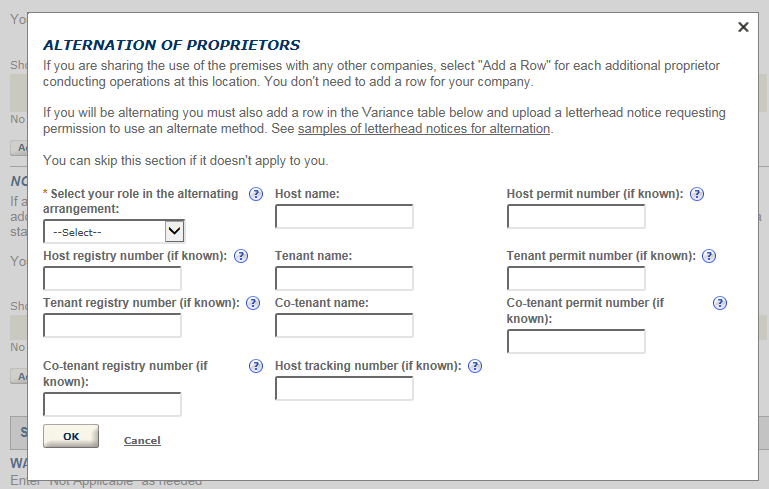Viewport: 769px width, 489px height.
Task: Focus the Host permit number field
Action: coord(576,217)
